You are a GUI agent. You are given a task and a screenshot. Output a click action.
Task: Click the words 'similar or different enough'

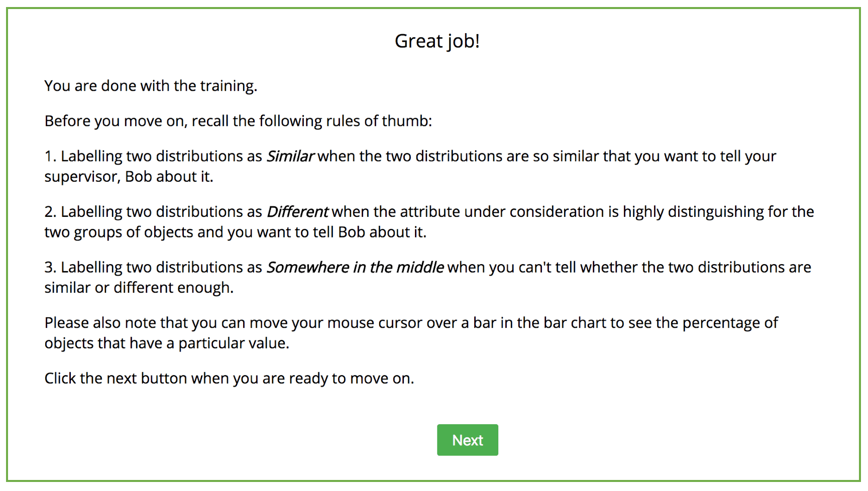[x=139, y=288]
